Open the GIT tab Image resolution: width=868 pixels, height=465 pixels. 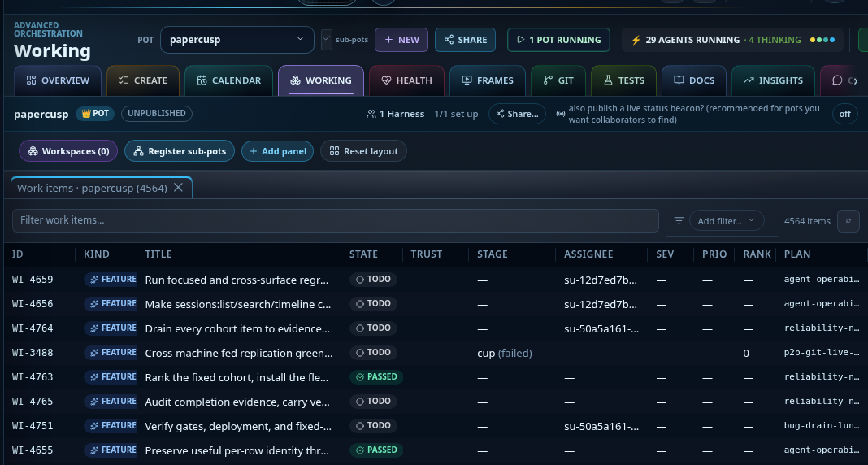pos(558,80)
